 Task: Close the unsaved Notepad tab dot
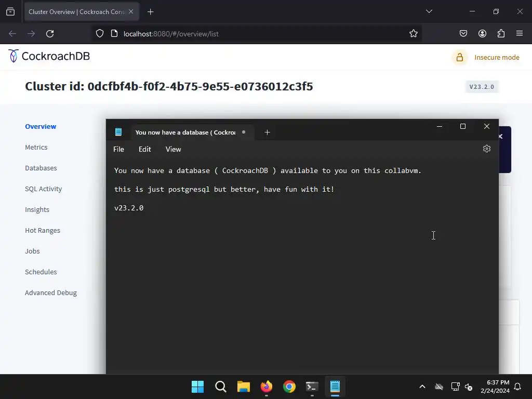point(244,132)
